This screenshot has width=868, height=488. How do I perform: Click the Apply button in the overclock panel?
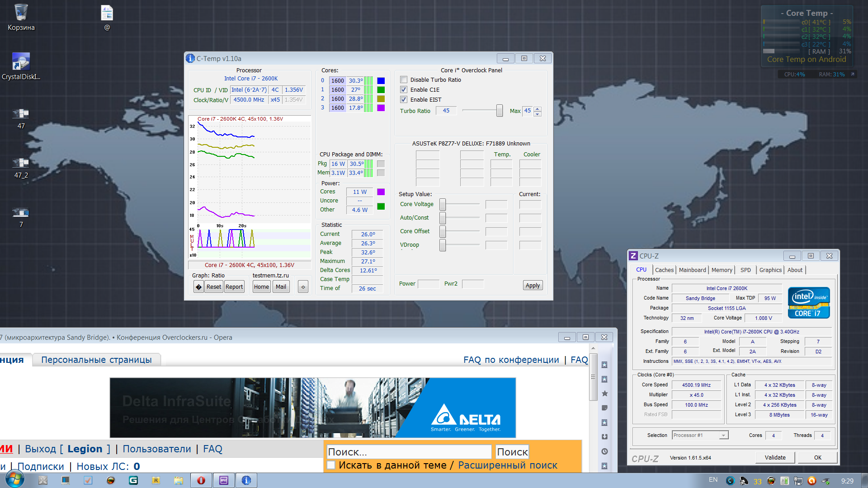pyautogui.click(x=533, y=285)
